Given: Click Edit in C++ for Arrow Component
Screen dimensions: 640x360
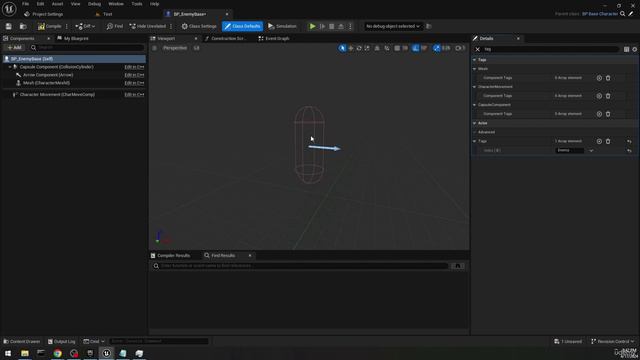Looking at the screenshot, I should (134, 75).
